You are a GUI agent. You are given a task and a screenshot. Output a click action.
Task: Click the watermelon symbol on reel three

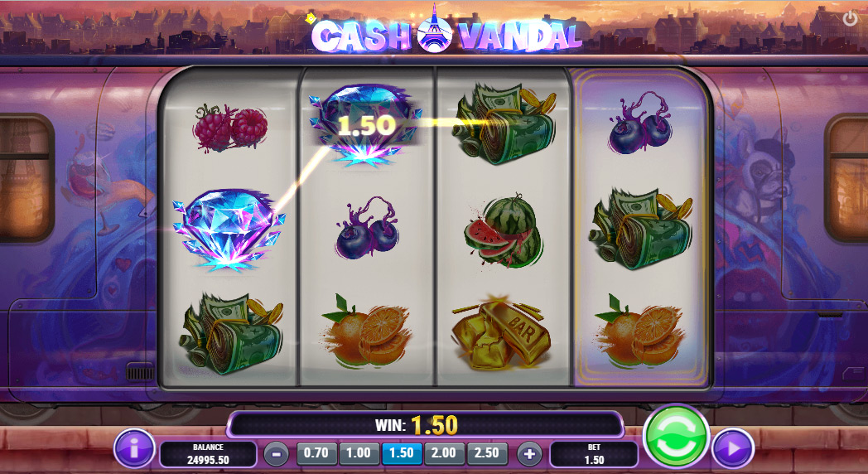pyautogui.click(x=503, y=231)
